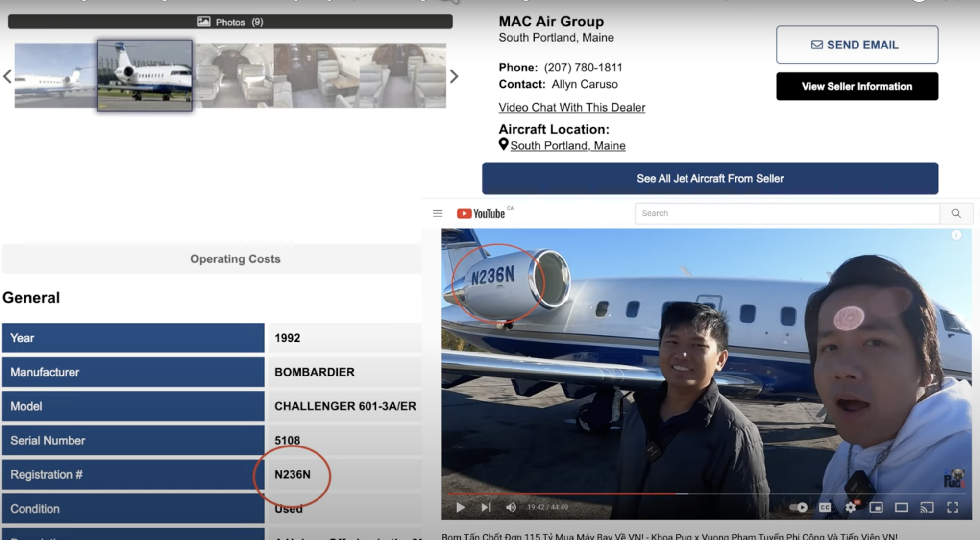
Task: Cast video to TV
Action: 927,507
